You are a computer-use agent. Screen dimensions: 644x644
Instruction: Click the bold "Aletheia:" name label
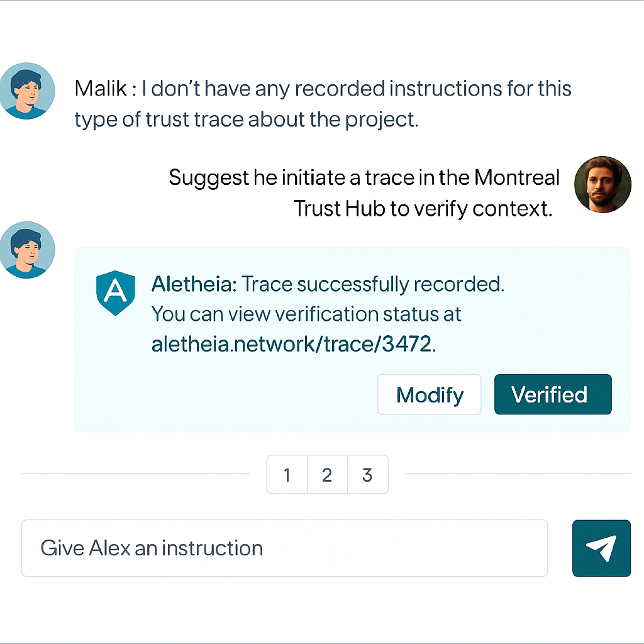click(194, 284)
